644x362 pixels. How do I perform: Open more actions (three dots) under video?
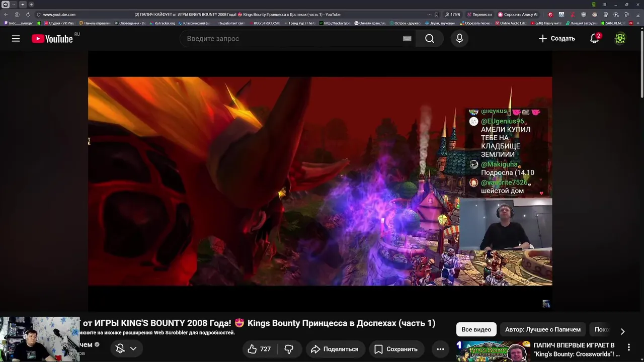coord(440,349)
